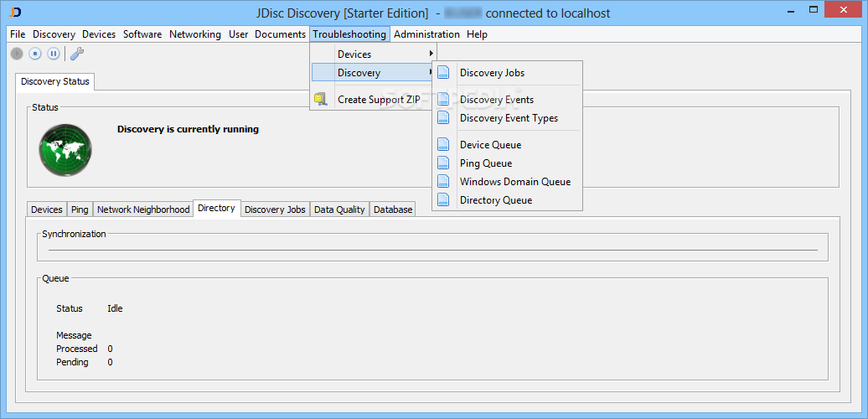The image size is (868, 419).
Task: Select the Discovery Status tab
Action: 55,81
